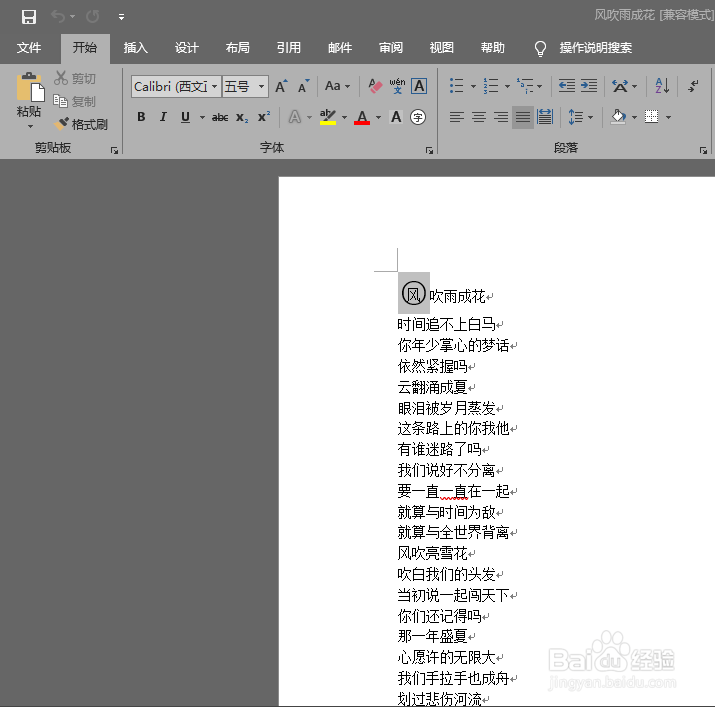Switch to the 布局 tab
Image resolution: width=715 pixels, height=707 pixels.
click(238, 48)
